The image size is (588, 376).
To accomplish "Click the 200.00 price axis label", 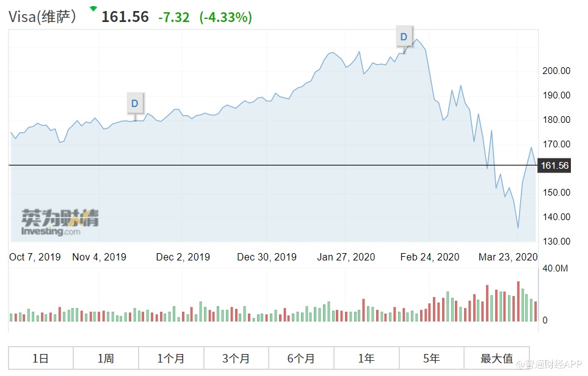I will pos(556,71).
